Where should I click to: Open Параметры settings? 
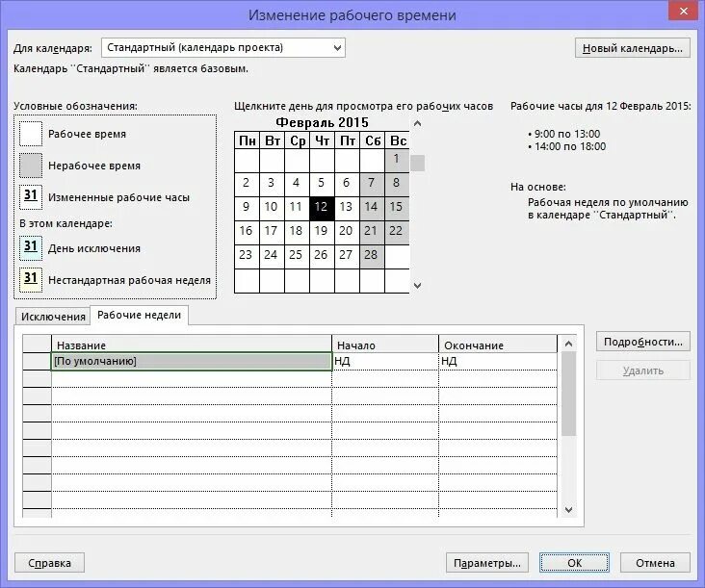(x=487, y=563)
